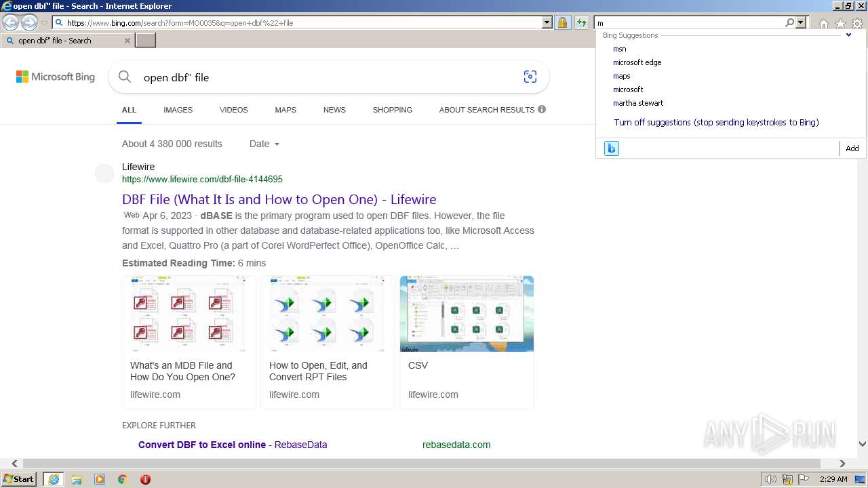This screenshot has width=868, height=488.
Task: Close the 'open dbf file - Search' tab
Action: point(127,41)
